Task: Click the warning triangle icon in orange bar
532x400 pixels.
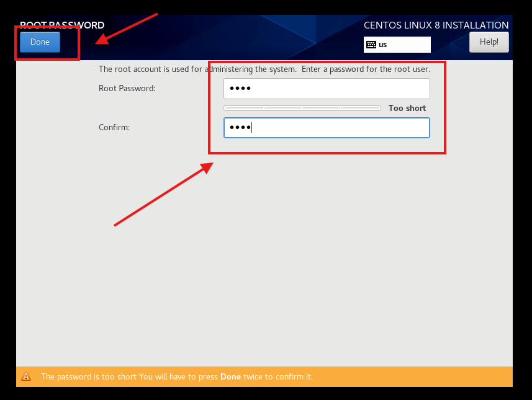Action: click(x=26, y=376)
